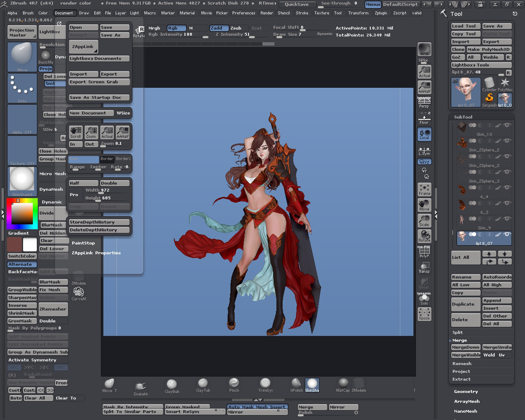Click Scroll icon in Document menu
Image resolution: width=525 pixels, height=420 pixels.
(75, 132)
